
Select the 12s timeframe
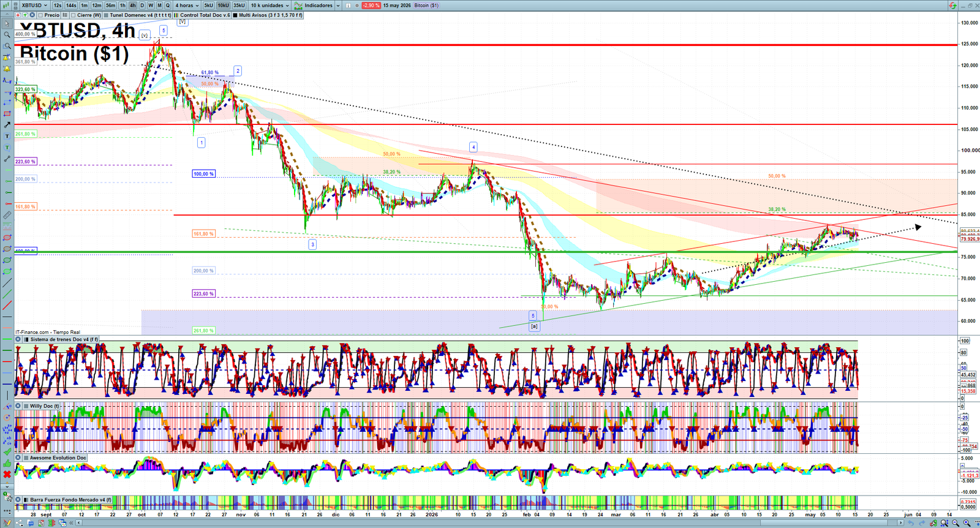[x=57, y=6]
